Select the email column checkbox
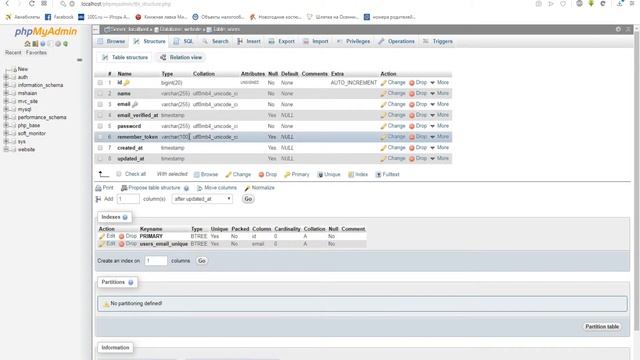The width and height of the screenshot is (640, 360). (x=100, y=104)
